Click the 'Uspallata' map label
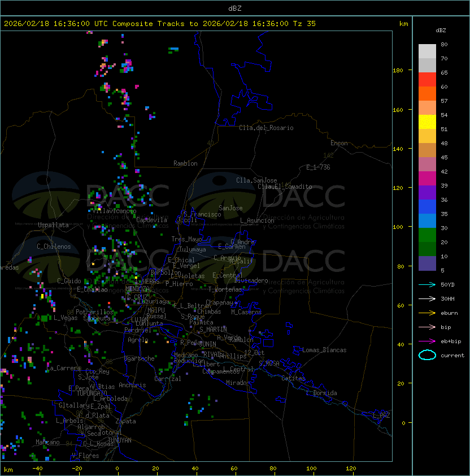The image size is (470, 476). point(53,225)
